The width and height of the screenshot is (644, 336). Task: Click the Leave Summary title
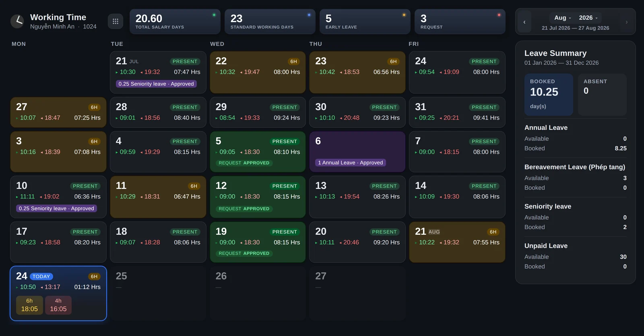point(555,53)
